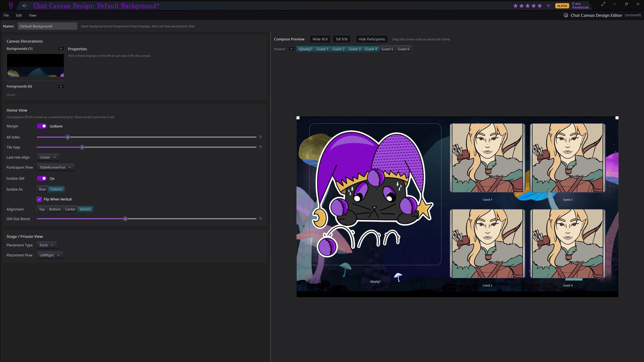This screenshot has height=362, width=644.
Task: Select Row for Isolate As
Action: tap(42, 189)
